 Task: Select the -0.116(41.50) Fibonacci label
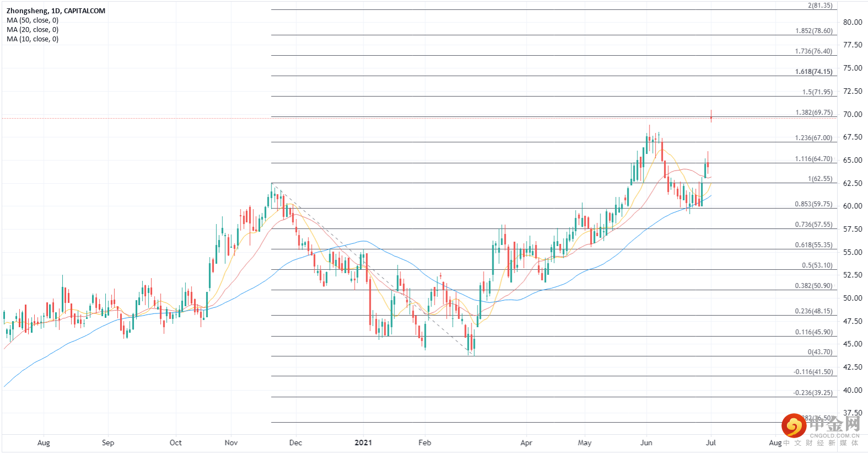[x=813, y=372]
